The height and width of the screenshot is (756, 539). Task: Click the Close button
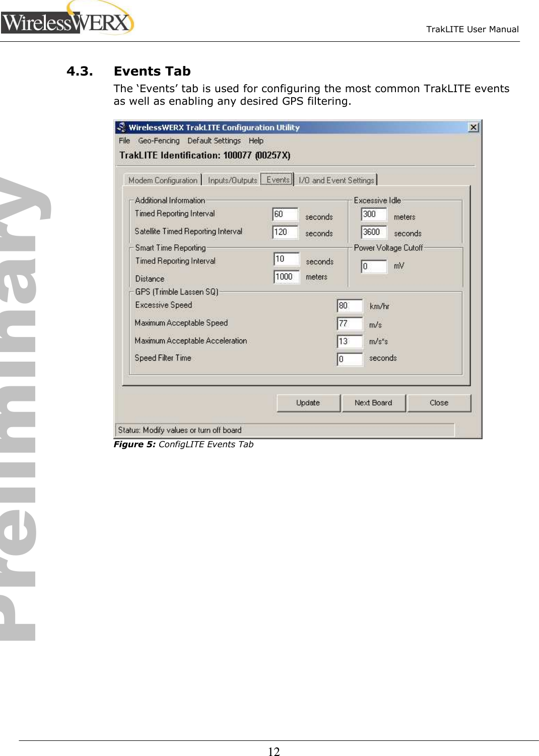[439, 403]
